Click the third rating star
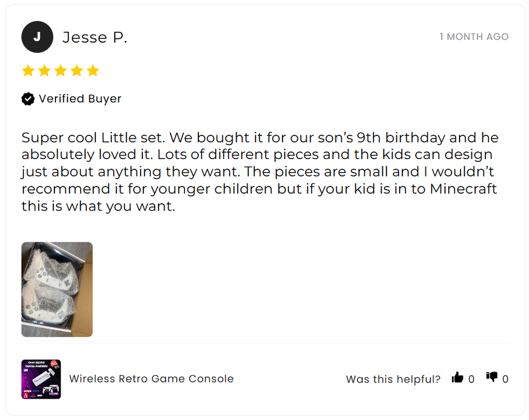The width and height of the screenshot is (529, 420). [60, 71]
